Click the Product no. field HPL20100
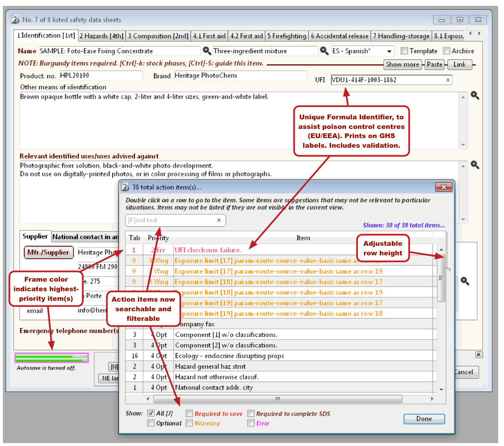504x446 pixels. tap(100, 76)
